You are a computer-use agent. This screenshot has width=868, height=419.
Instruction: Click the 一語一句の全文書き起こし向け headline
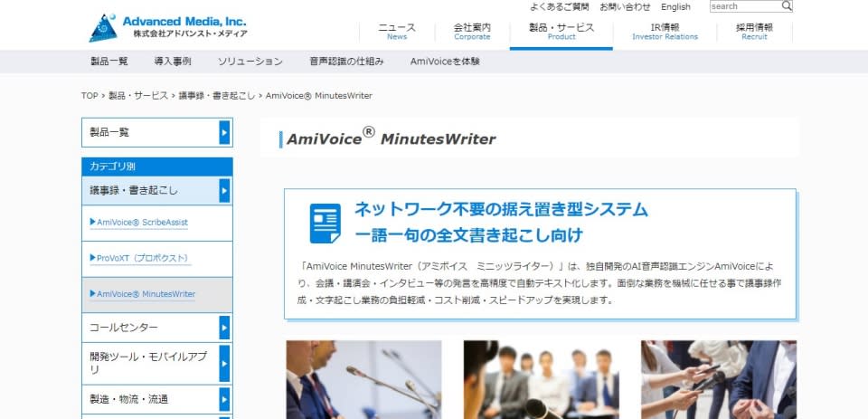469,235
